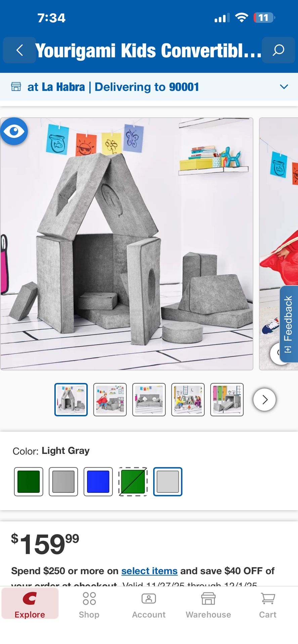Show next thumbnails with right arrow
The image size is (298, 644).
265,399
